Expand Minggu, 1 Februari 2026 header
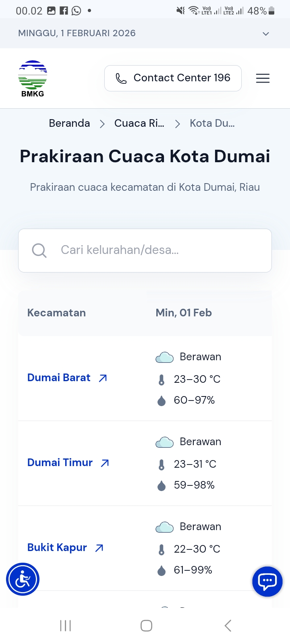290x644 pixels. pyautogui.click(x=77, y=33)
